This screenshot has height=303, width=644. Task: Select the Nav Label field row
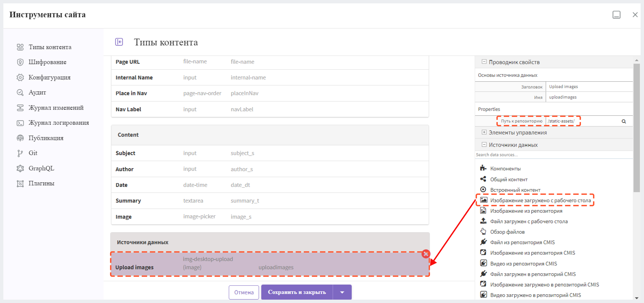270,110
